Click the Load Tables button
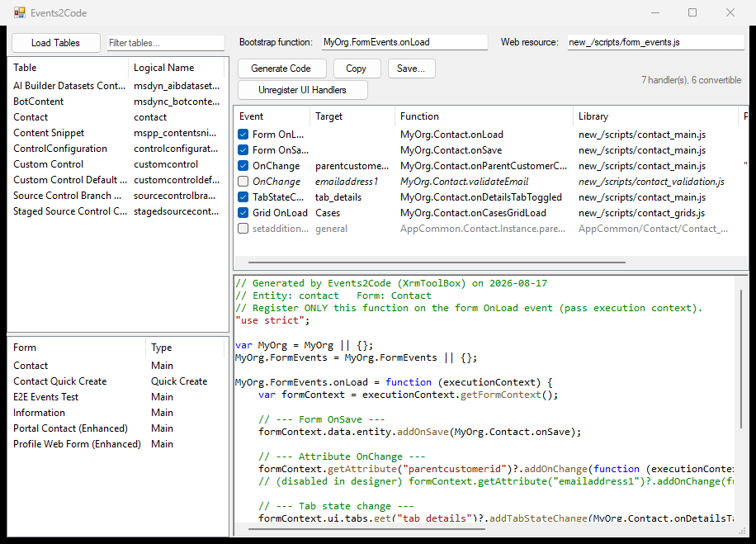756x544 pixels. (x=56, y=43)
